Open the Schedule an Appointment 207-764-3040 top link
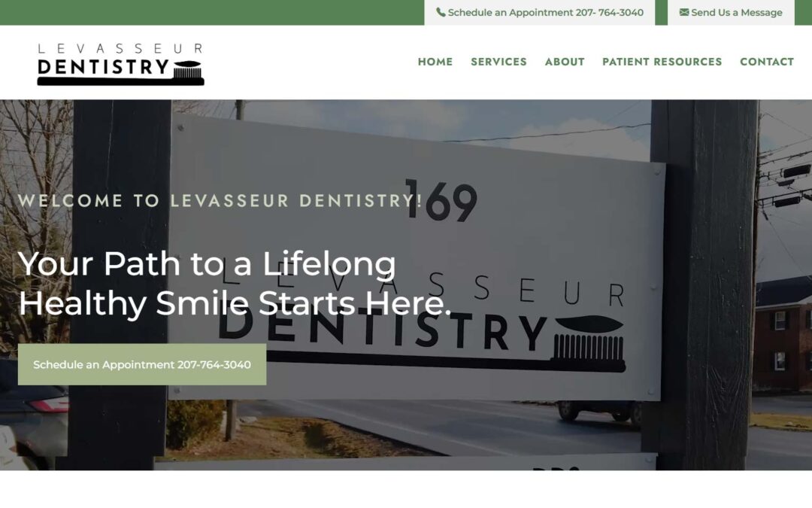 pyautogui.click(x=540, y=13)
